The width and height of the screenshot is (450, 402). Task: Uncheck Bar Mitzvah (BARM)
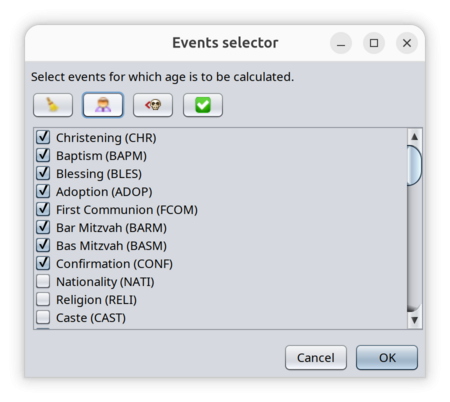point(43,227)
